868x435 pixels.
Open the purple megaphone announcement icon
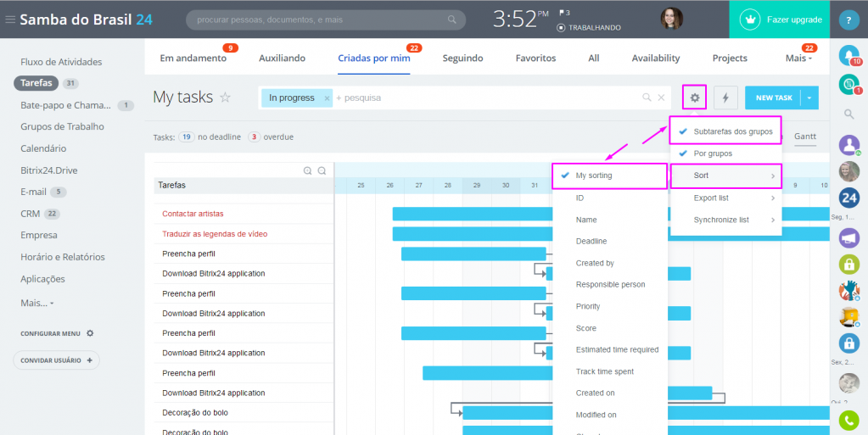(848, 238)
